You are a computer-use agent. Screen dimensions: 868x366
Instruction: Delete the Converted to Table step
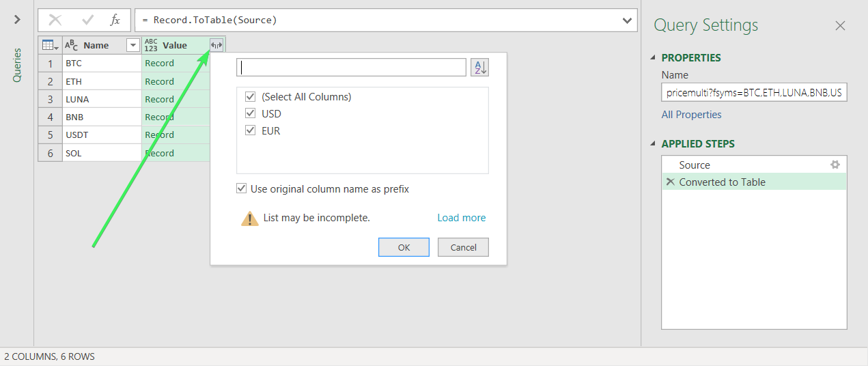pyautogui.click(x=670, y=182)
